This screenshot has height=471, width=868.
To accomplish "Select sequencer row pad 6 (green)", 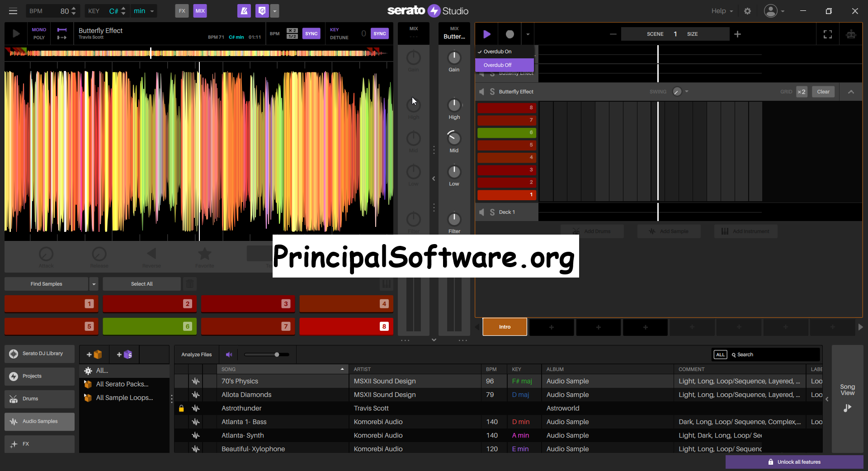I will 507,132.
